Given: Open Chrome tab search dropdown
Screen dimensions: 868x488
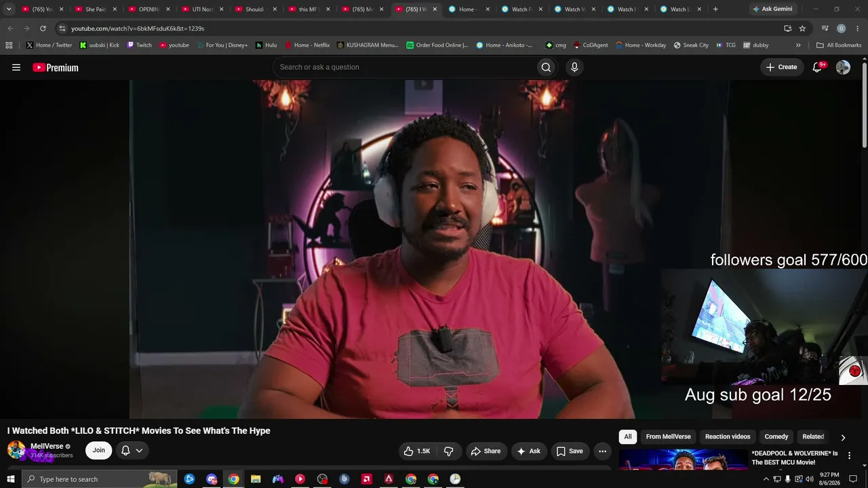Looking at the screenshot, I should (9, 9).
